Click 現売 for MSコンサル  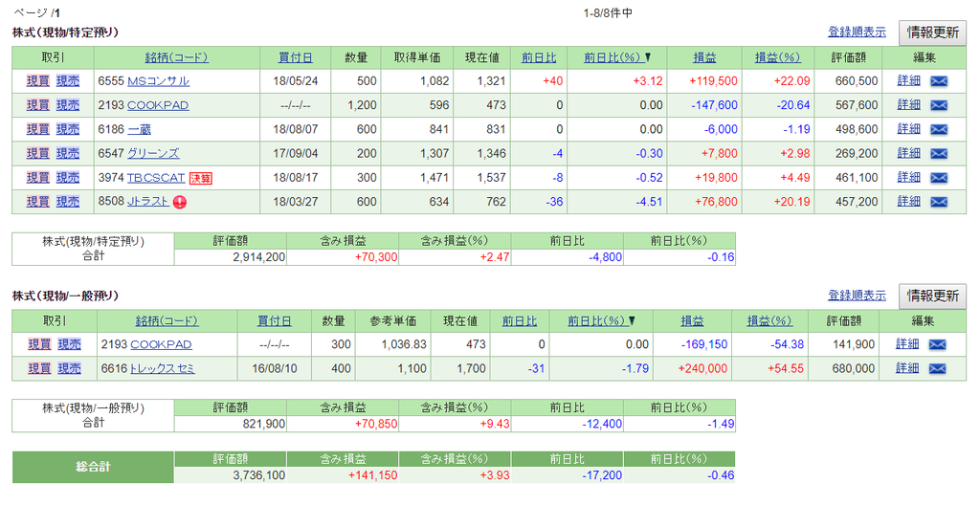(68, 81)
